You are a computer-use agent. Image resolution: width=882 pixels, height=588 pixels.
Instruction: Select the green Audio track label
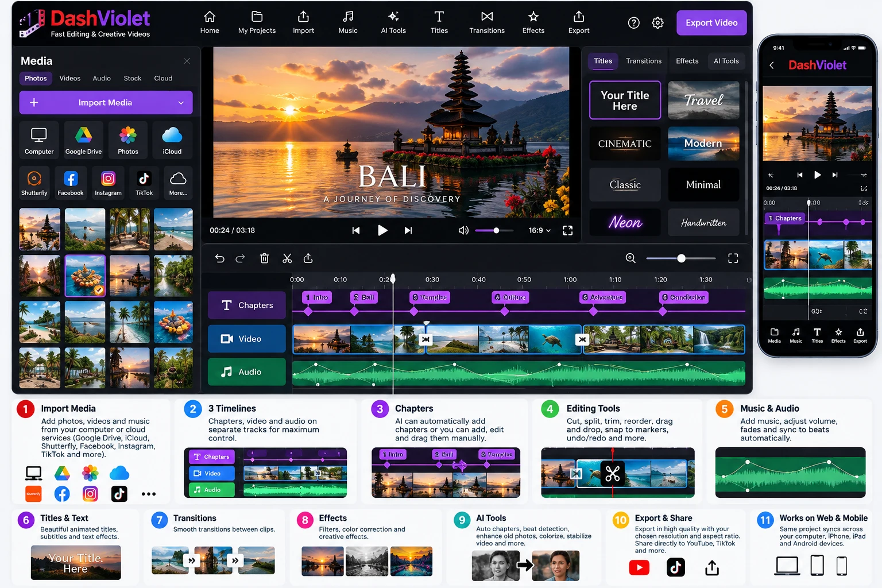247,372
